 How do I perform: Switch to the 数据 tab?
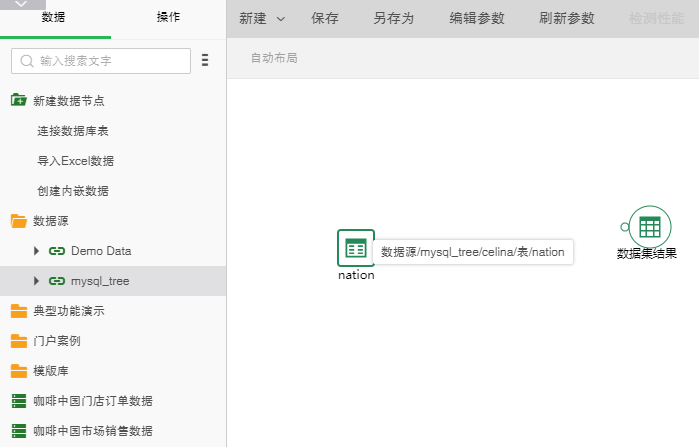(x=55, y=18)
